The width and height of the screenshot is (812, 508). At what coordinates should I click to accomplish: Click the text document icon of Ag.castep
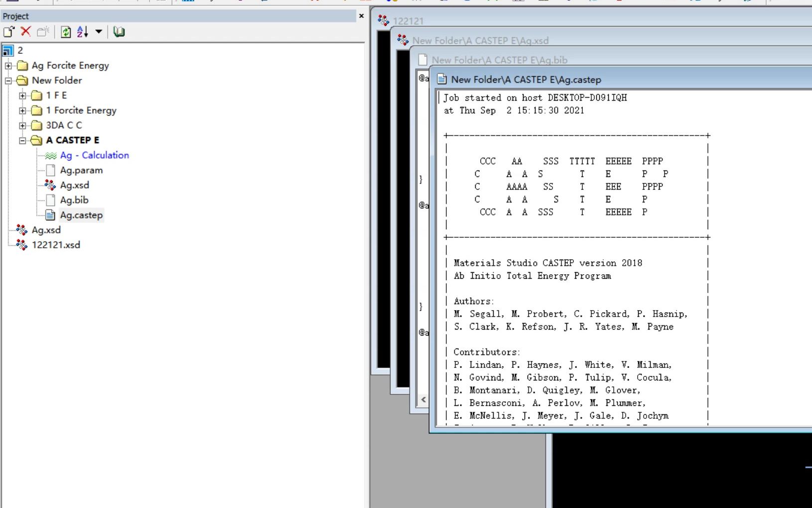pos(50,215)
